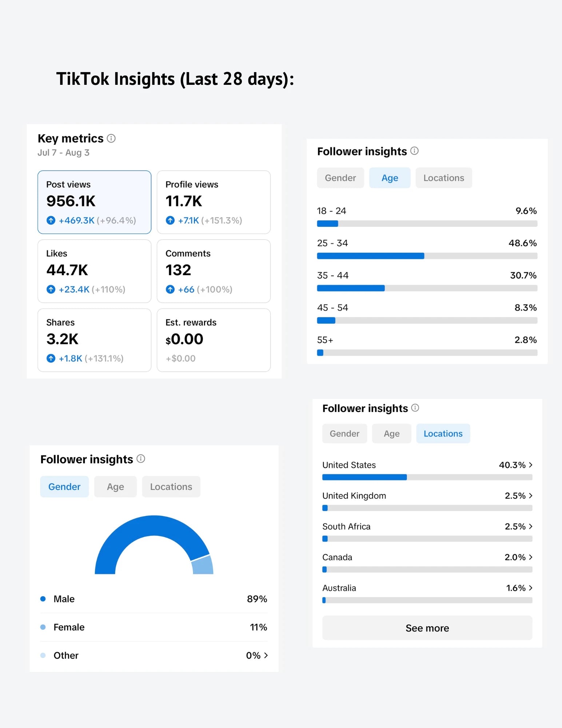Expand United States location details chevron
The height and width of the screenshot is (728, 562).
pyautogui.click(x=531, y=465)
